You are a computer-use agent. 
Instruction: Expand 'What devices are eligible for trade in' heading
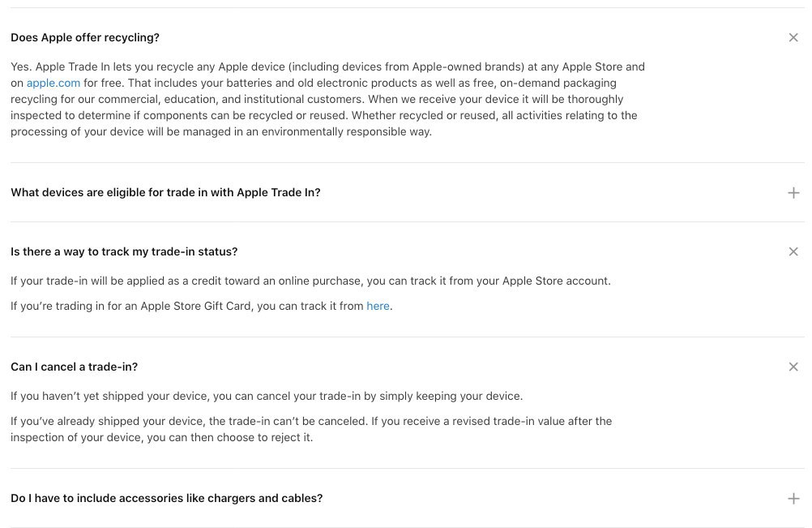[165, 193]
